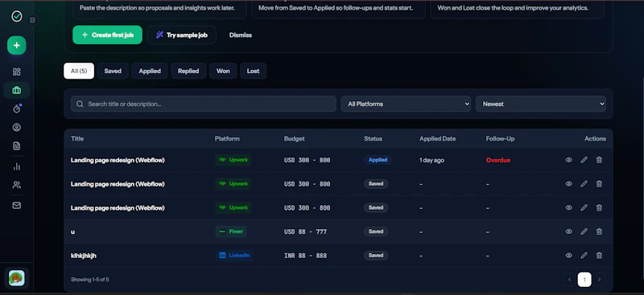Go to previous page arrow

click(x=569, y=280)
